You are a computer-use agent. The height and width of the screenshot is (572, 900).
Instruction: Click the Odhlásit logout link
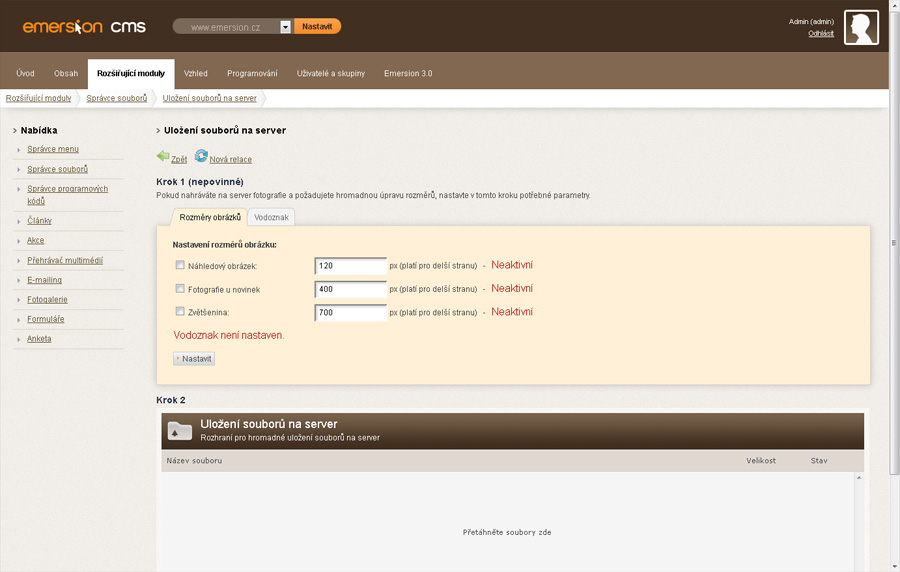[x=821, y=33]
